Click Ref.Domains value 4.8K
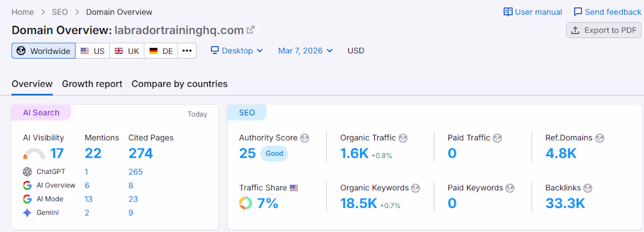 coord(561,153)
